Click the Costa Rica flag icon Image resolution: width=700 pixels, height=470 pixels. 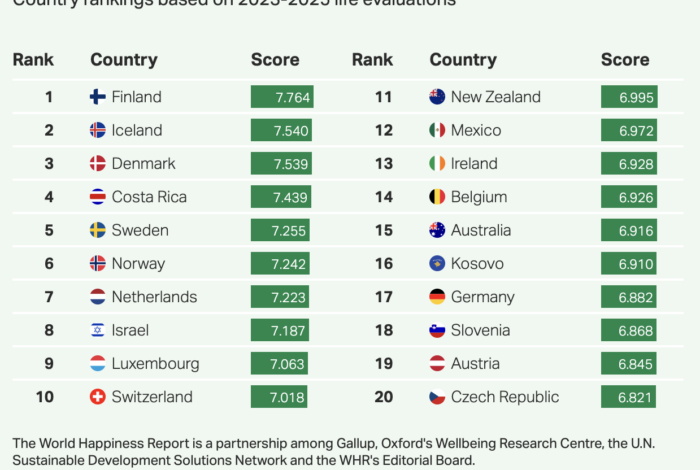point(98,197)
